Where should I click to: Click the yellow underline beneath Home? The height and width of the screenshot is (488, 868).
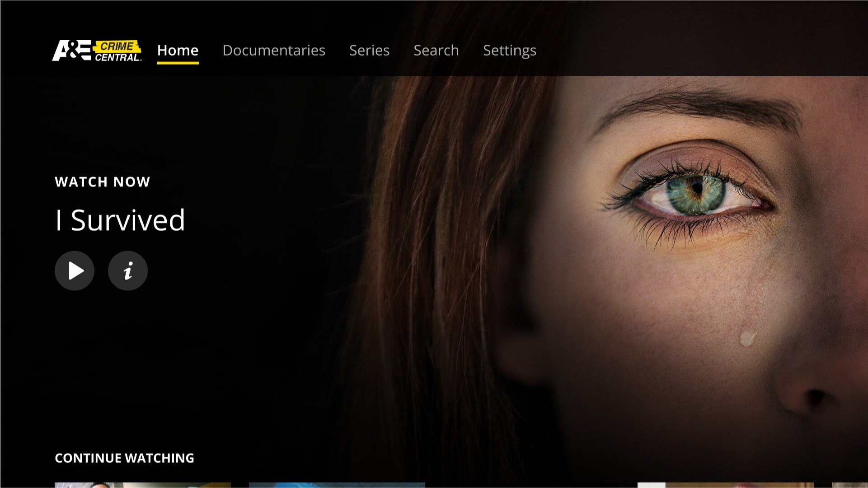178,63
